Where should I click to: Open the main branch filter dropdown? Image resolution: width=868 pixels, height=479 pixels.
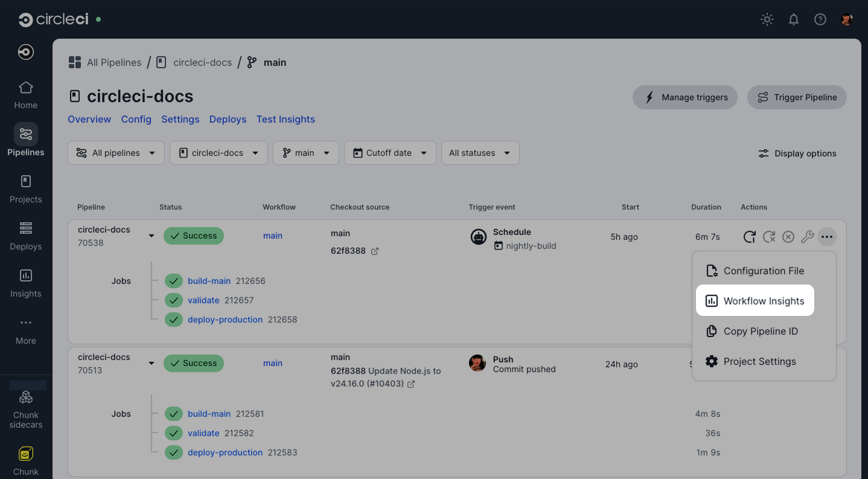306,153
